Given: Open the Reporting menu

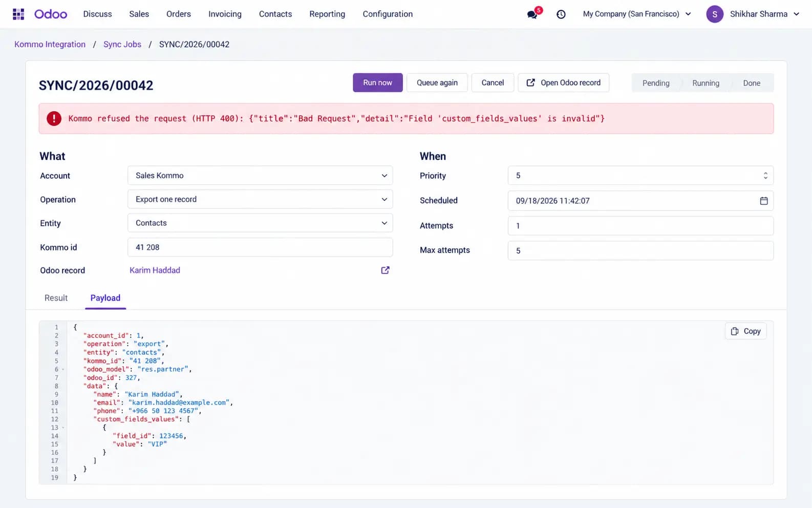Looking at the screenshot, I should [327, 14].
